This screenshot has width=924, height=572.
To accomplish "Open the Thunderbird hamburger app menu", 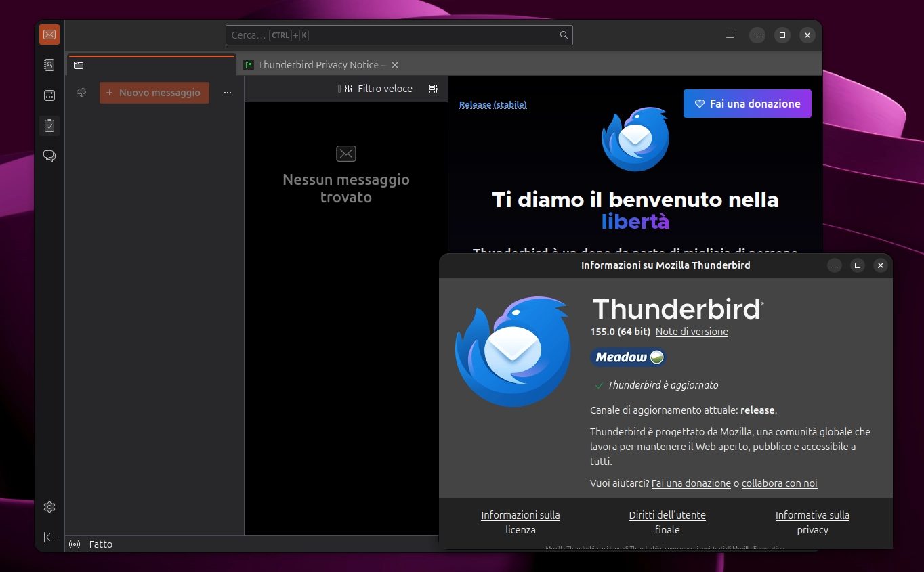I will 730,35.
